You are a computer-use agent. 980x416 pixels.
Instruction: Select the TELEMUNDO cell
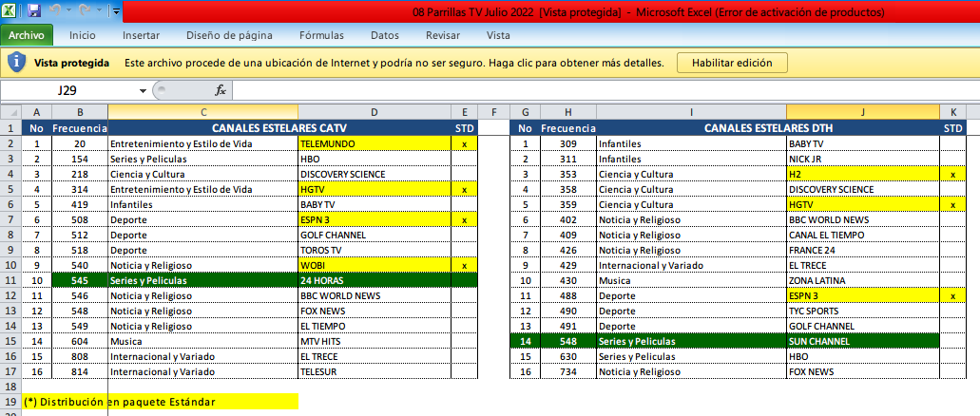[x=375, y=143]
